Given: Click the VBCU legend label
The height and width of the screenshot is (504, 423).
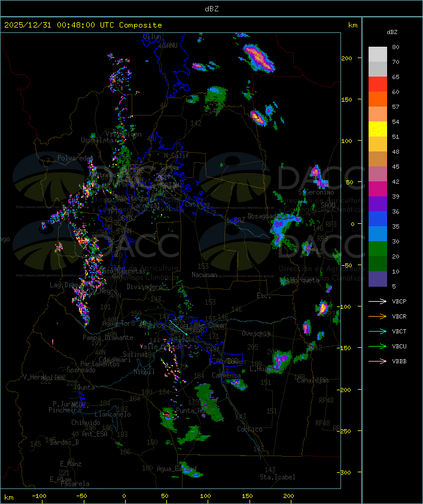Looking at the screenshot, I should tap(399, 347).
